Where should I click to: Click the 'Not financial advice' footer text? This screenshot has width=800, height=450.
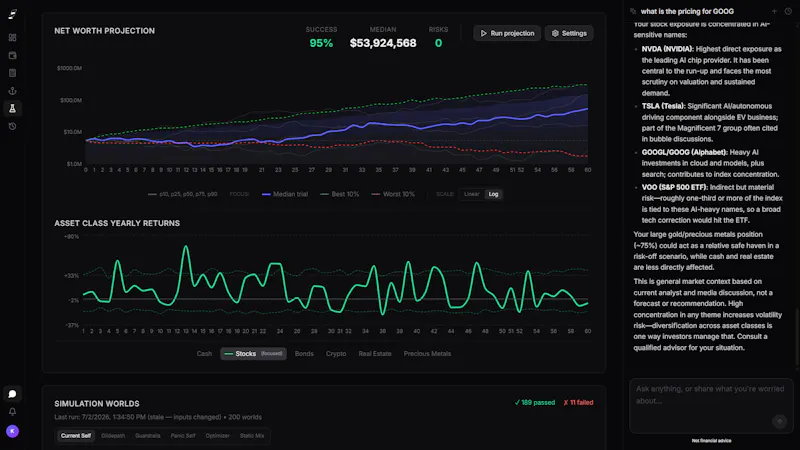tap(711, 440)
